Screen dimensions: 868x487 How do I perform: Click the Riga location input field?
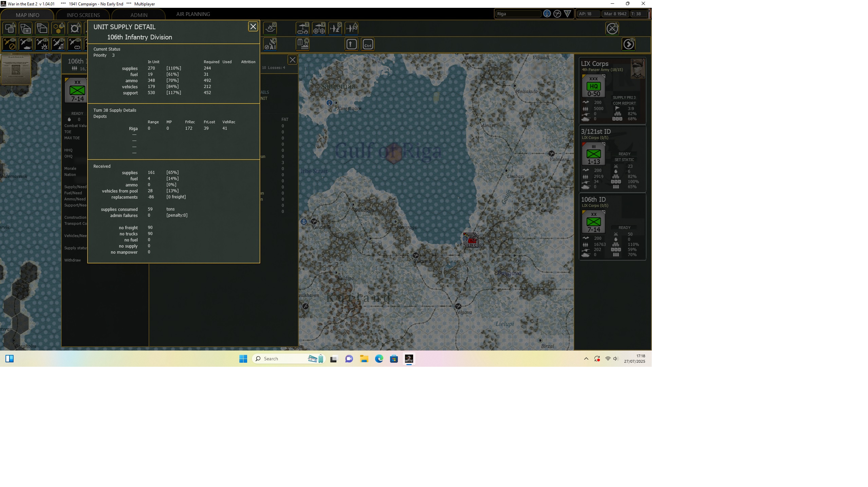tap(518, 14)
